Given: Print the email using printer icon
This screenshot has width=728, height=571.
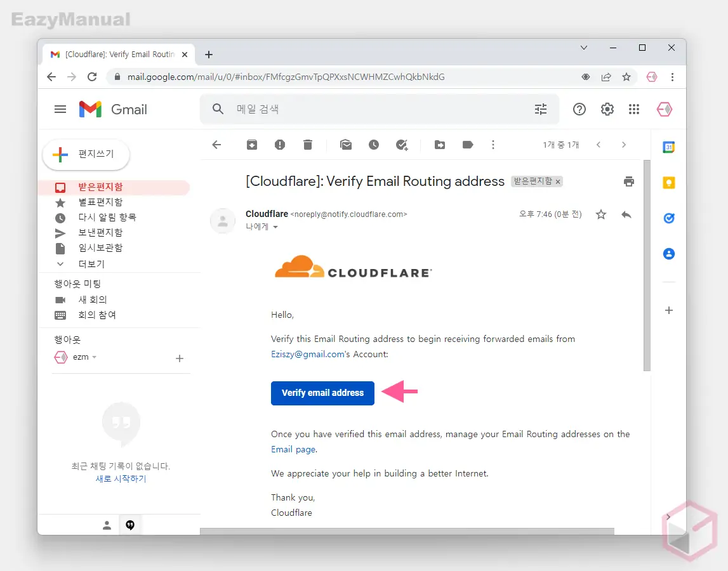Looking at the screenshot, I should 629,181.
